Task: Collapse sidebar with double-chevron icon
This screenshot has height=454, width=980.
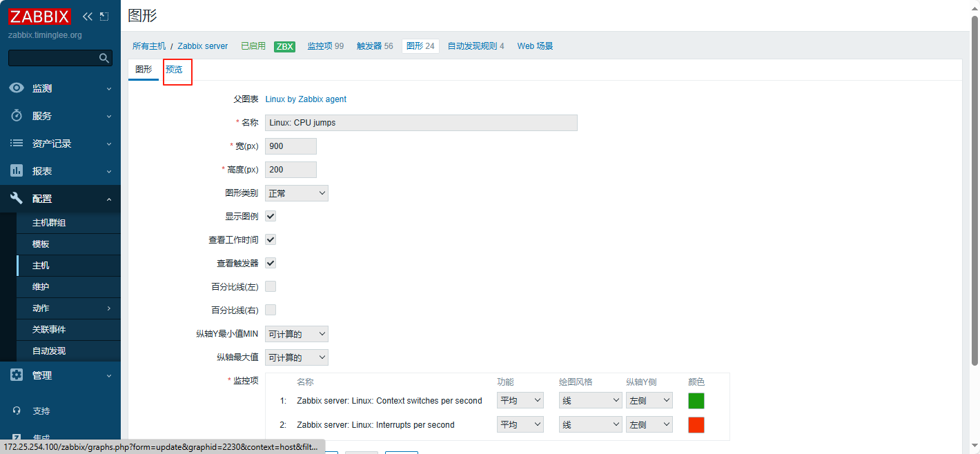Action: click(x=87, y=16)
